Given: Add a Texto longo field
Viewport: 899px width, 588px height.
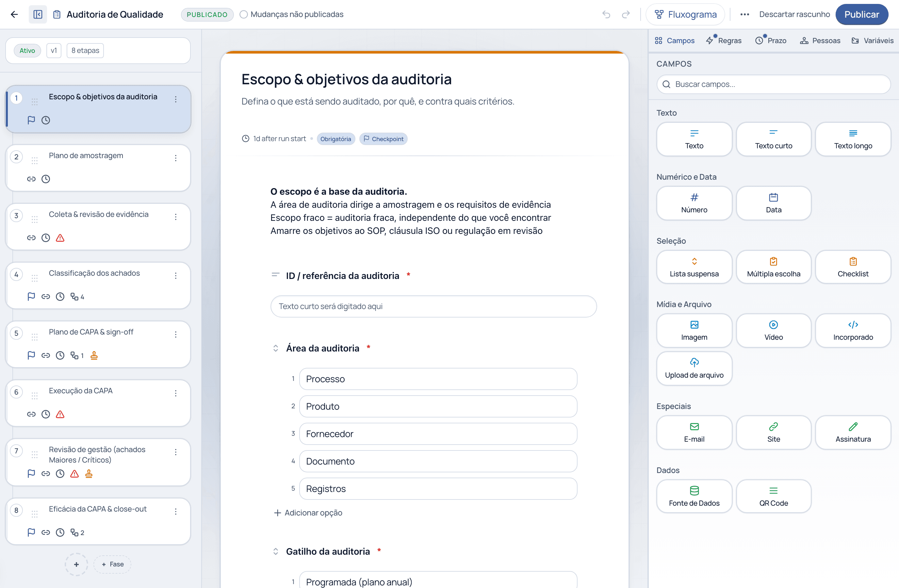Looking at the screenshot, I should (x=853, y=139).
